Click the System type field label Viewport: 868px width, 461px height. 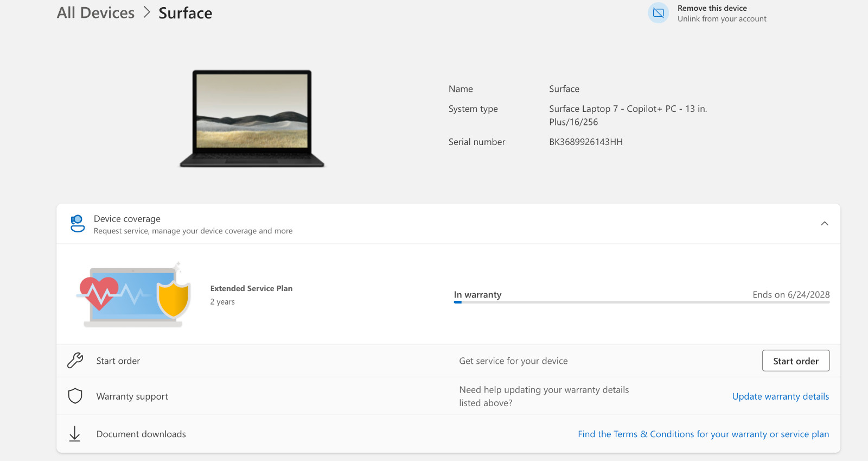pyautogui.click(x=473, y=109)
